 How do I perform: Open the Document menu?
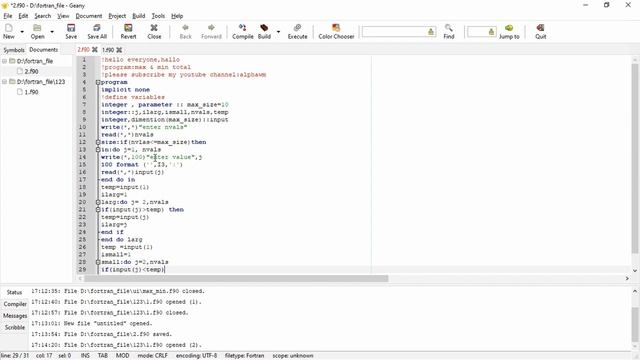point(89,16)
